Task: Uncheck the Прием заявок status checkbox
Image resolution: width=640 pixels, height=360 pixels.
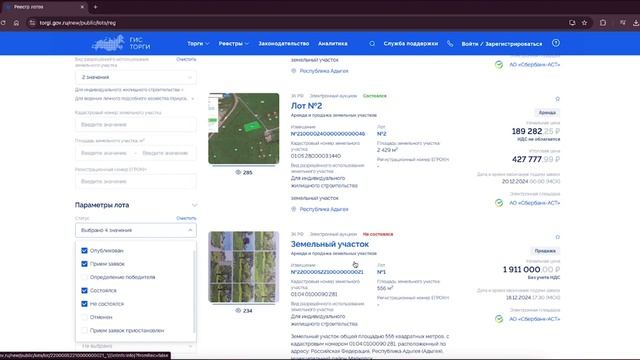Action: [84, 264]
